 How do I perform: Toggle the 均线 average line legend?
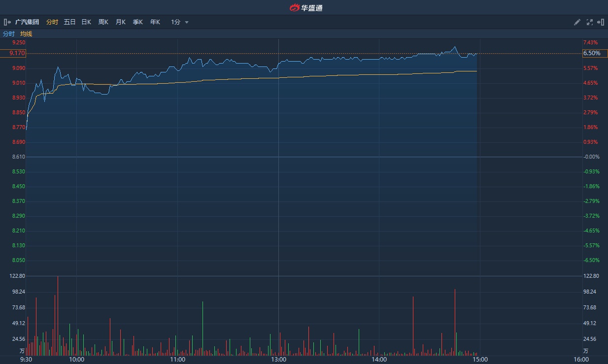pyautogui.click(x=26, y=34)
